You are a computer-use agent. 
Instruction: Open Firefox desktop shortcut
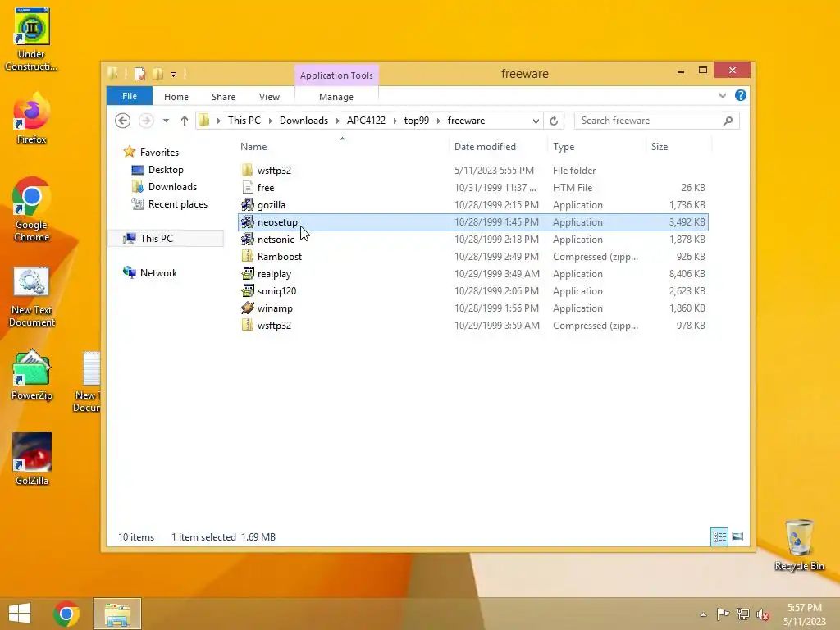click(32, 119)
